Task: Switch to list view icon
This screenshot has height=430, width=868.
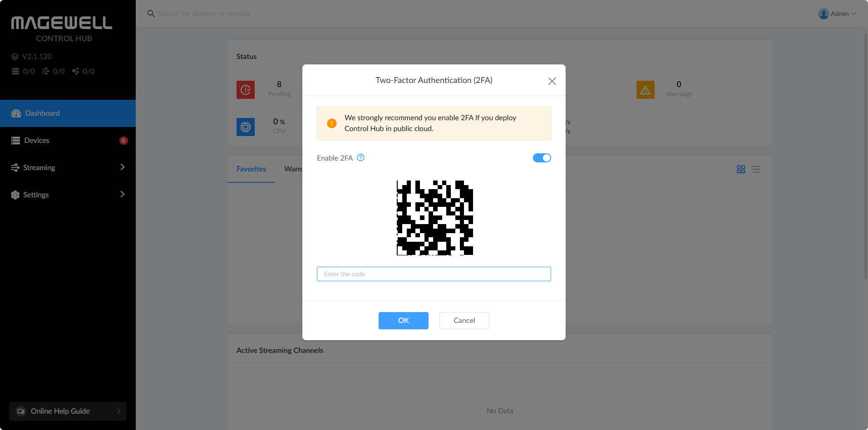Action: click(756, 169)
